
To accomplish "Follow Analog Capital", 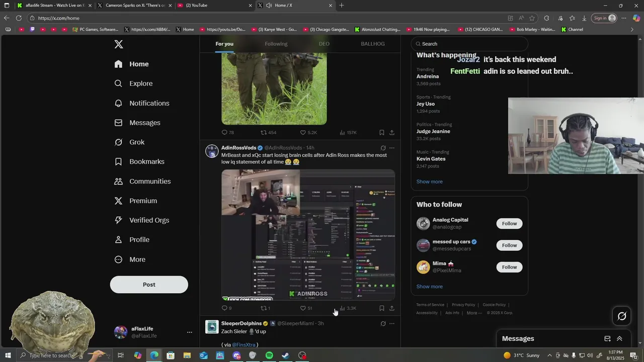I will point(509,224).
